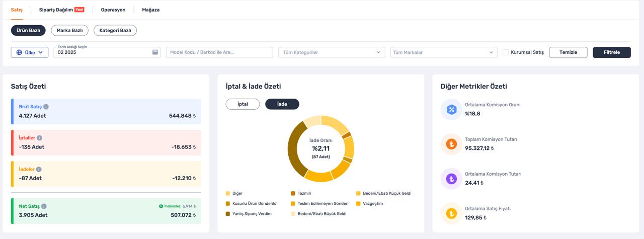Click the Yanlış Sipariş Verdim legend swatch
This screenshot has height=239, width=644.
click(228, 214)
